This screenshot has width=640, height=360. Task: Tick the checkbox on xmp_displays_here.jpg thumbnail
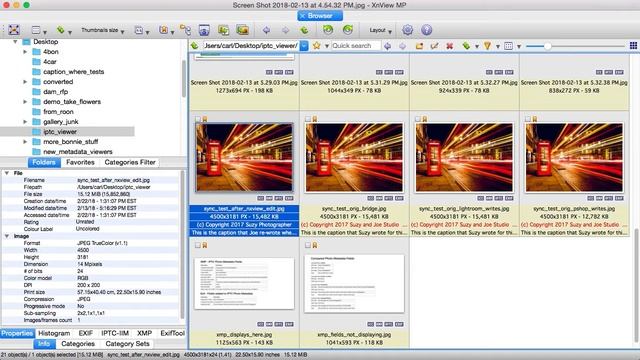click(x=198, y=245)
